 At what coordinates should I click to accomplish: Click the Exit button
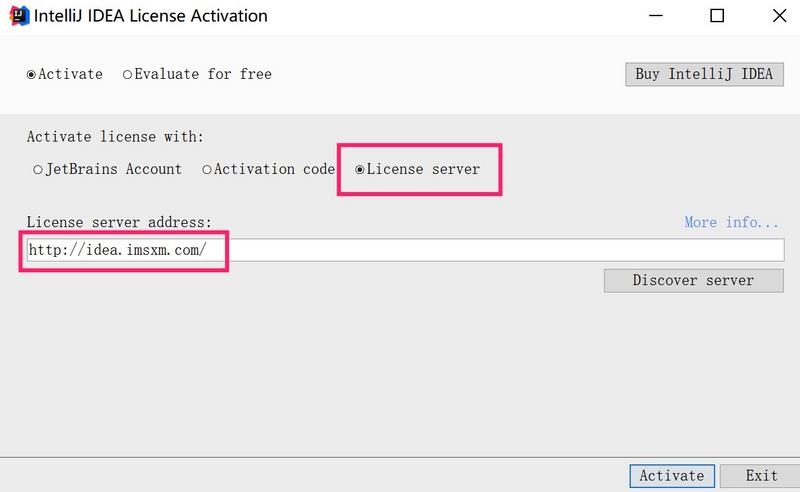point(761,476)
